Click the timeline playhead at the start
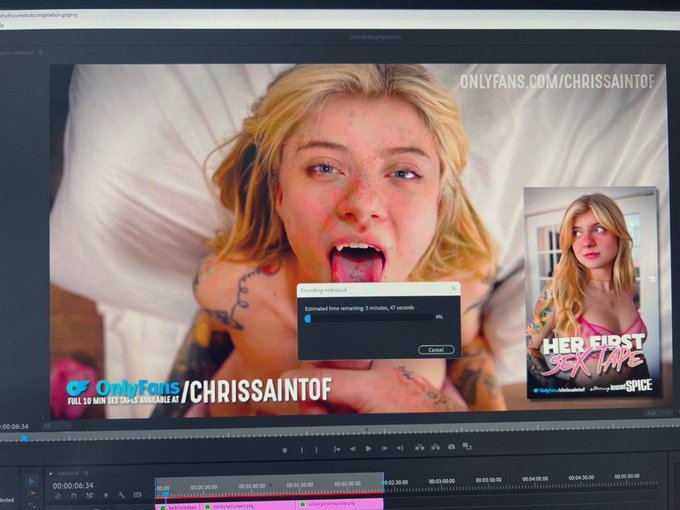 166,494
